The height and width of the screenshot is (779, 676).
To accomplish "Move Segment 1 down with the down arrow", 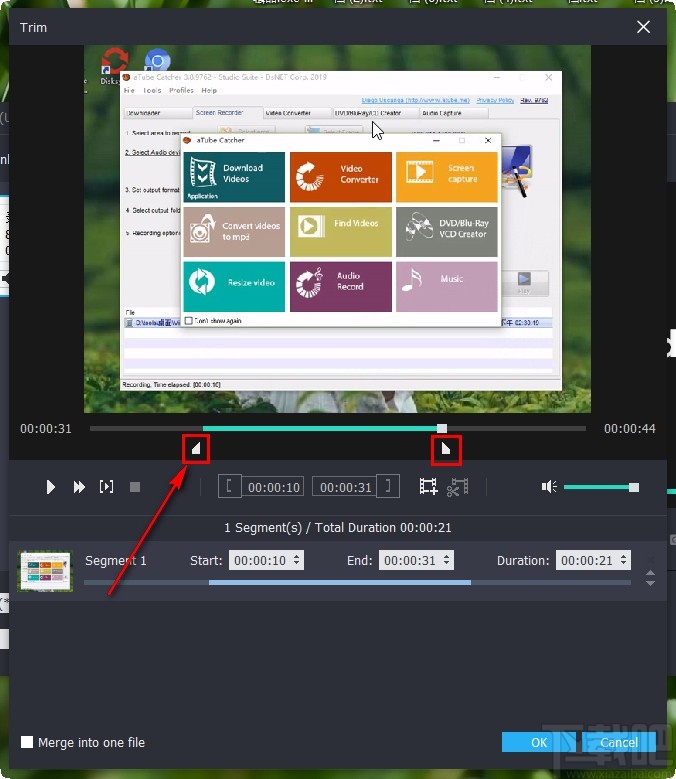I will click(x=650, y=583).
